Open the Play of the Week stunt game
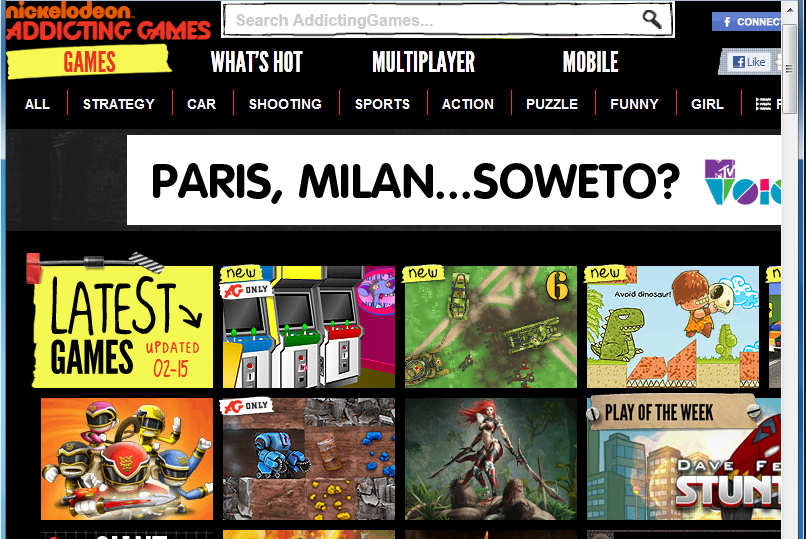 click(684, 457)
